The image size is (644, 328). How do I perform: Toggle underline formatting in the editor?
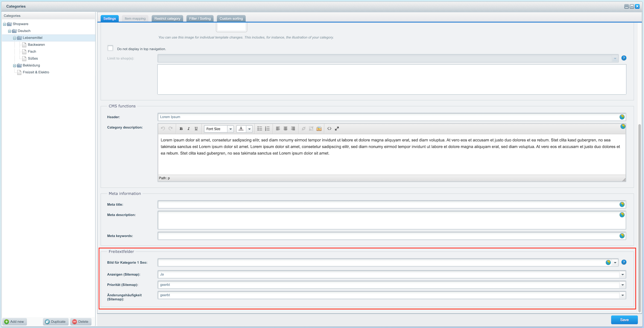click(x=196, y=129)
